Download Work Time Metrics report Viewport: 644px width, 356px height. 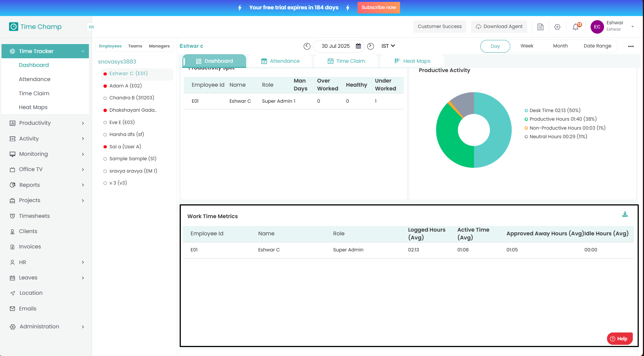pos(625,214)
